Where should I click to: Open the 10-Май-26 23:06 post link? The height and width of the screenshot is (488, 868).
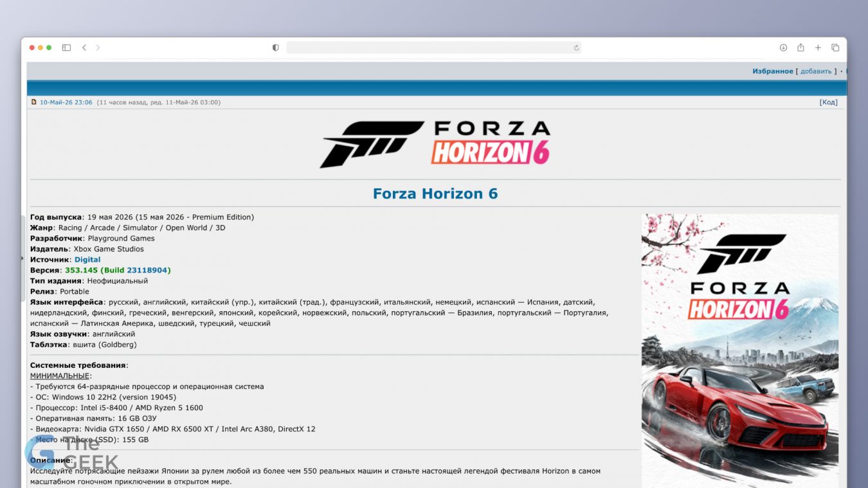pos(66,102)
